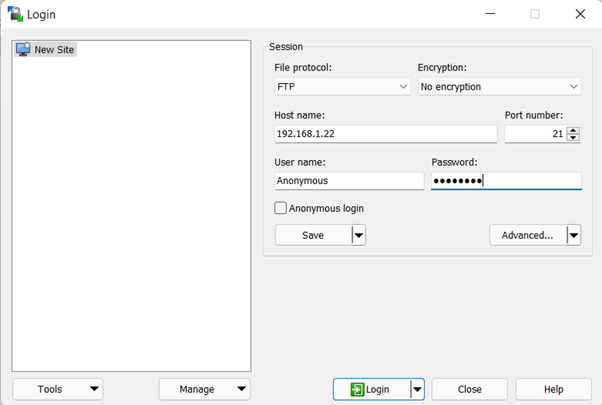The height and width of the screenshot is (405, 602).
Task: Click the Login button
Action: (371, 389)
